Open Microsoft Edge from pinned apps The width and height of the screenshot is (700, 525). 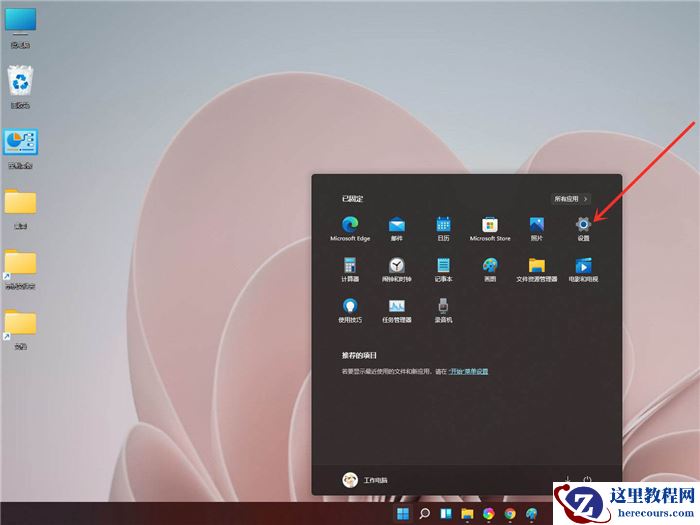click(x=350, y=228)
